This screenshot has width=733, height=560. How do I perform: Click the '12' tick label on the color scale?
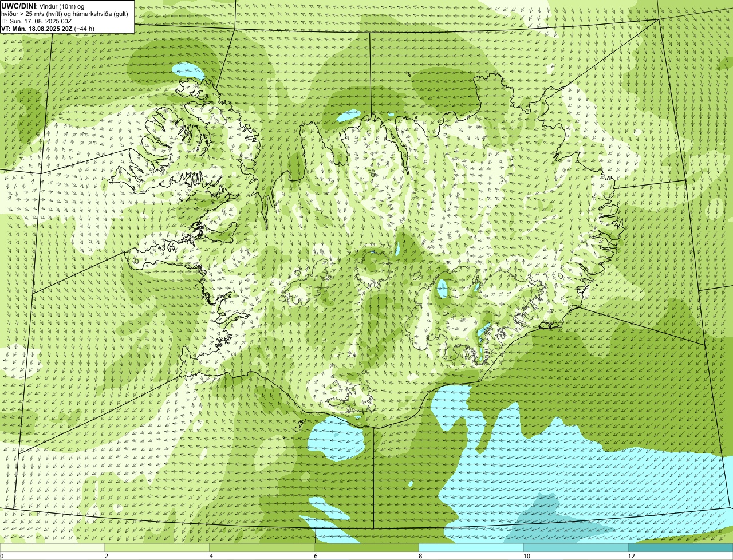[630, 556]
